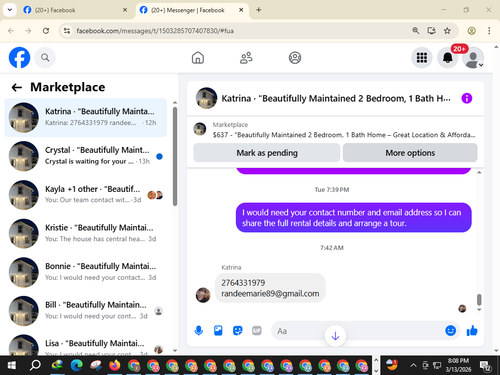
Task: View site information icon in address bar
Action: [67, 31]
